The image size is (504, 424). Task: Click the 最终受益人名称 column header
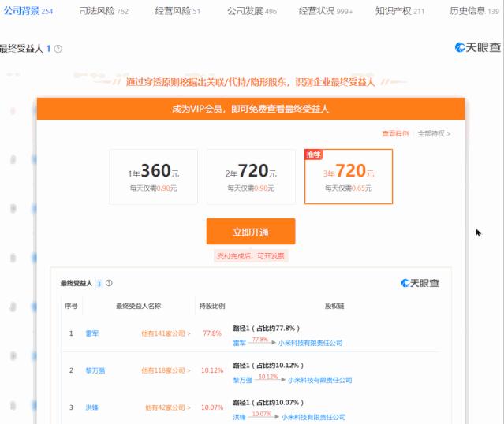tap(139, 306)
